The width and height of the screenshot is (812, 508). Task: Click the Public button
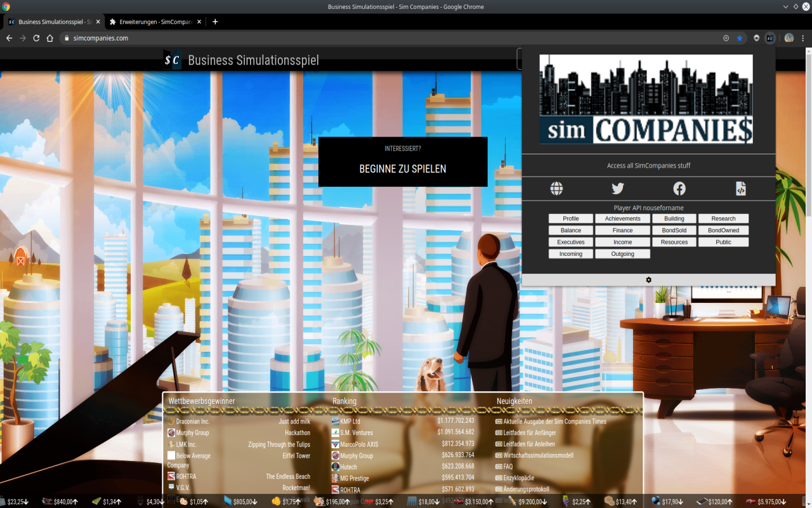(x=723, y=242)
